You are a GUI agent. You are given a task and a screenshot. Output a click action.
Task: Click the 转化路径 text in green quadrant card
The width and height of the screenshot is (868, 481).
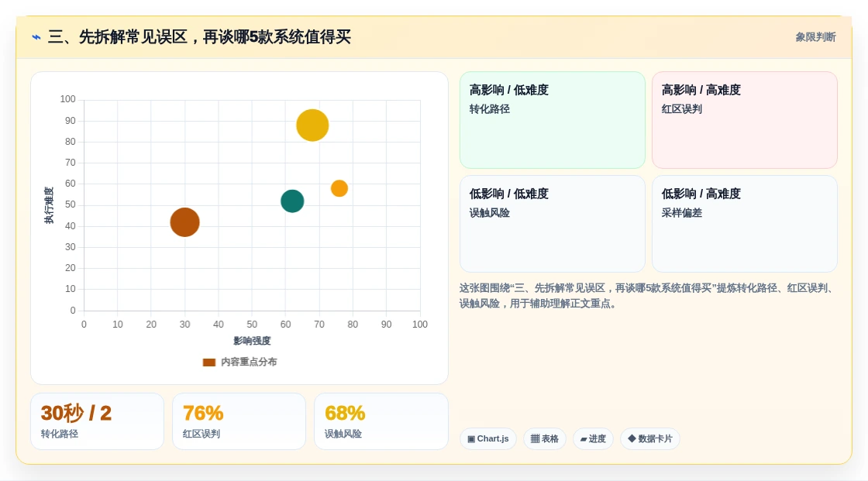(x=489, y=109)
